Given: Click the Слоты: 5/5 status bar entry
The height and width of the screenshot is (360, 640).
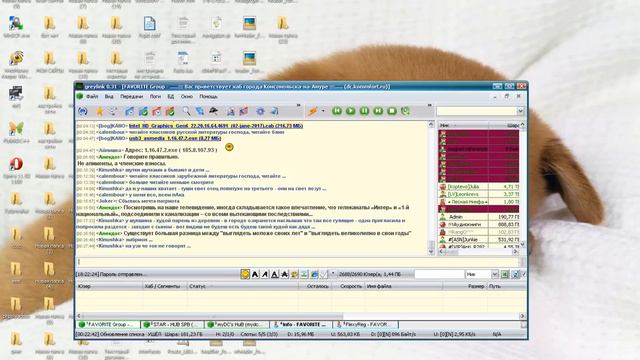Looking at the screenshot, I should pos(260,334).
